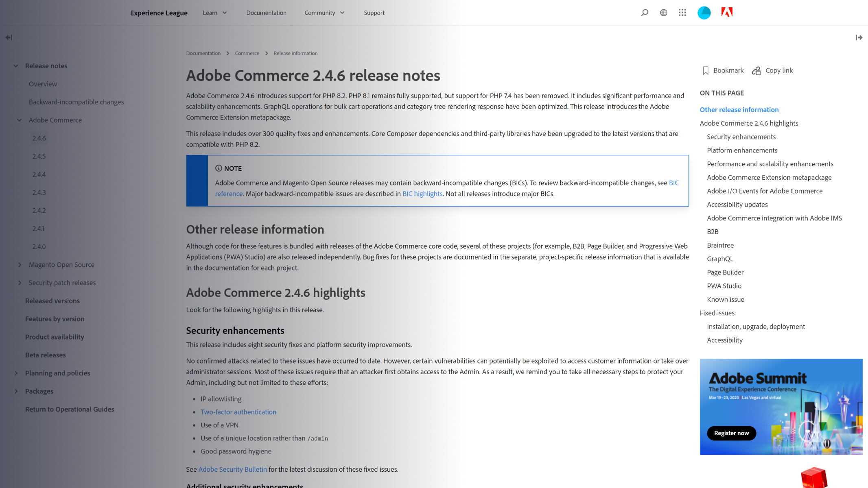Jump to Adobe Commerce Extension metapackage
868x488 pixels.
pos(769,177)
